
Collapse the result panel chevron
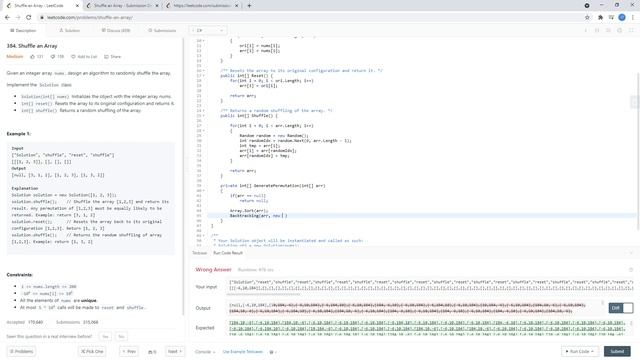tap(631, 253)
